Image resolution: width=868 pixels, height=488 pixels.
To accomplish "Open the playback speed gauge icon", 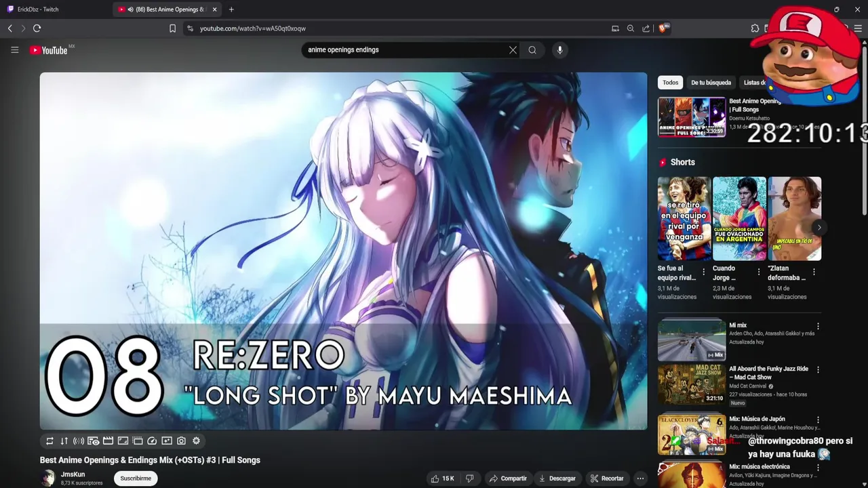I will click(x=152, y=441).
